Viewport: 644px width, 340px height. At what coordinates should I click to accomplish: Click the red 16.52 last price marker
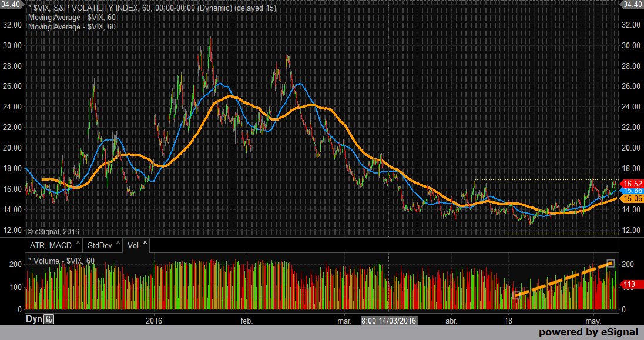(632, 184)
